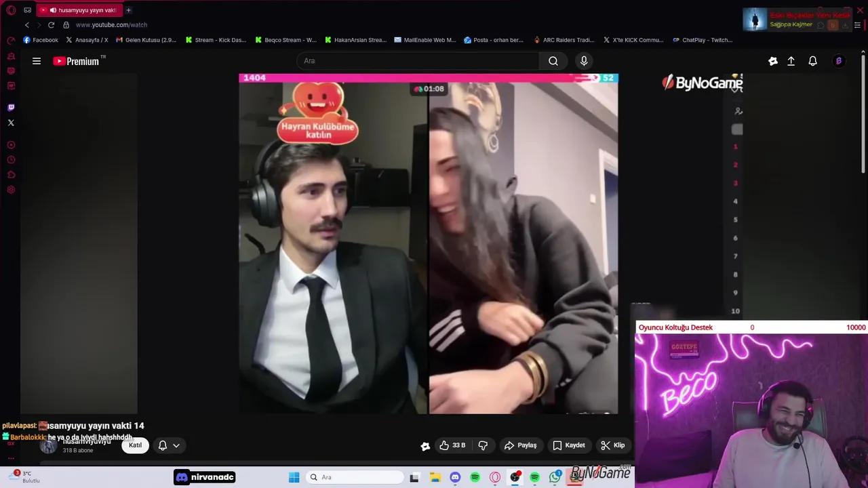Open first Spotify taskbar icon

pos(475,477)
